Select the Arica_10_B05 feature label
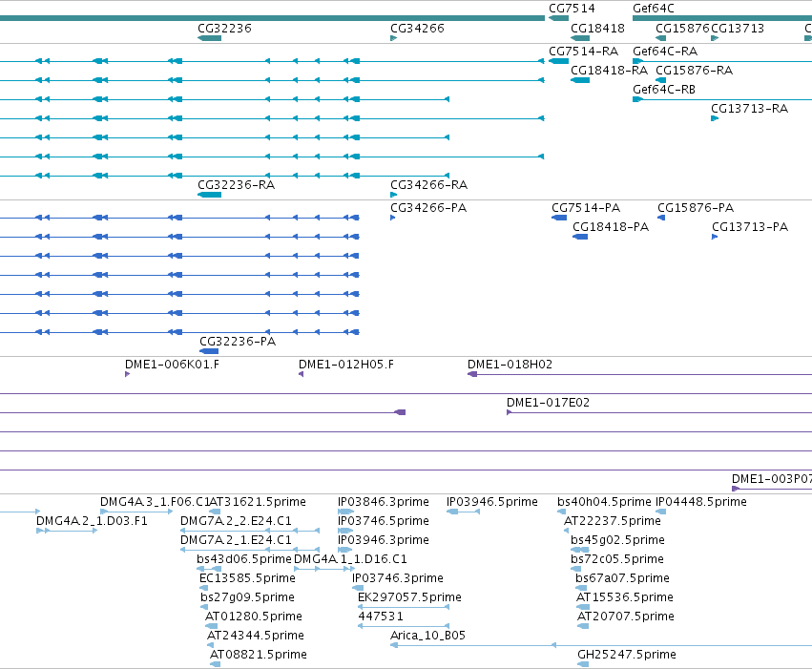This screenshot has height=669, width=812. 427,636
